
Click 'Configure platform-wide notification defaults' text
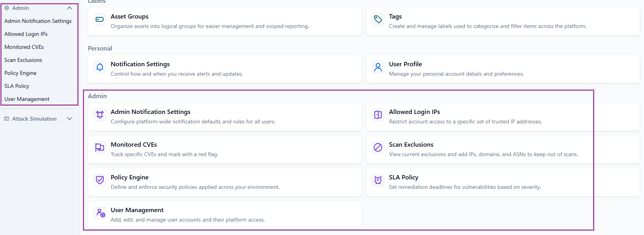(x=193, y=122)
